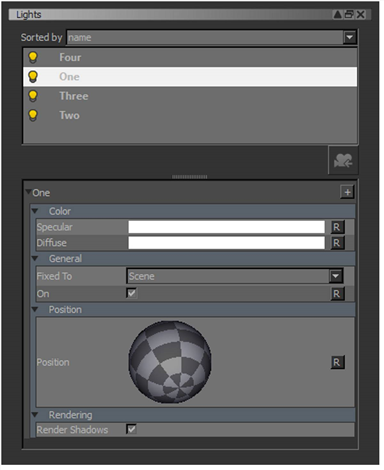
Task: Toggle the lightbulb icon for light Three
Action: pyautogui.click(x=33, y=96)
